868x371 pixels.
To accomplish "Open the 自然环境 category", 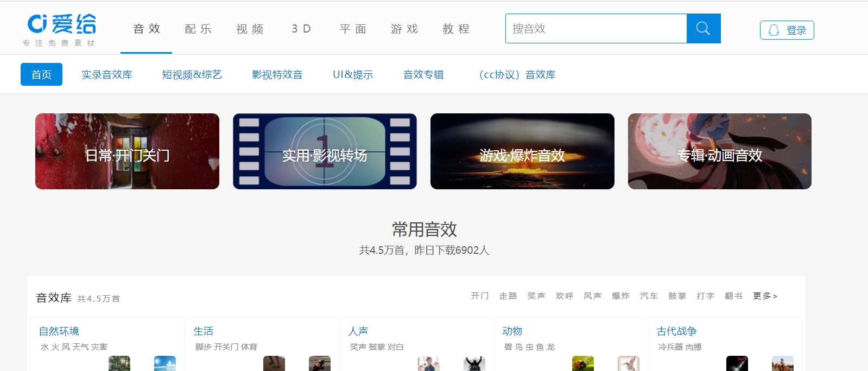I will pyautogui.click(x=59, y=331).
